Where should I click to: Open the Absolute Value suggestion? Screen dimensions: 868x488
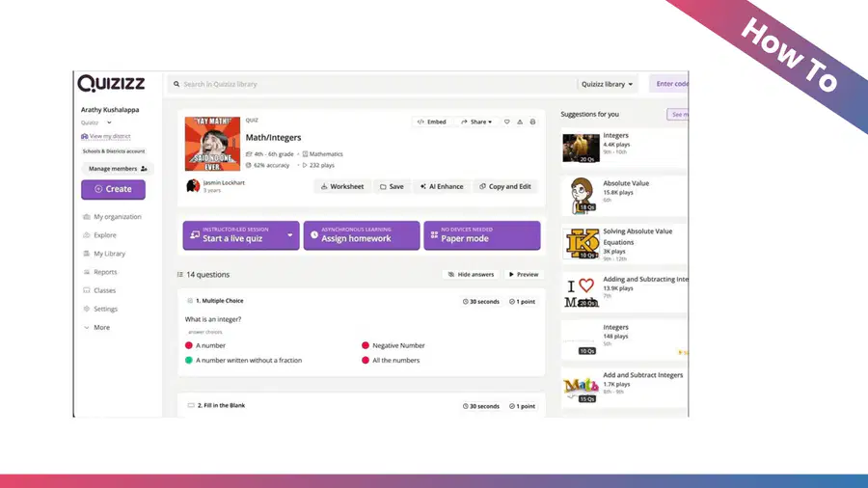click(x=624, y=196)
